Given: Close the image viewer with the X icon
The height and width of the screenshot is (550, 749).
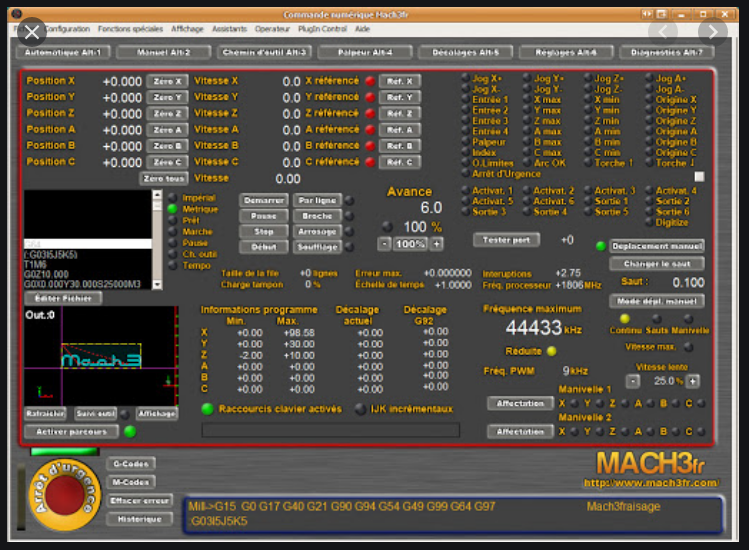Looking at the screenshot, I should [31, 31].
